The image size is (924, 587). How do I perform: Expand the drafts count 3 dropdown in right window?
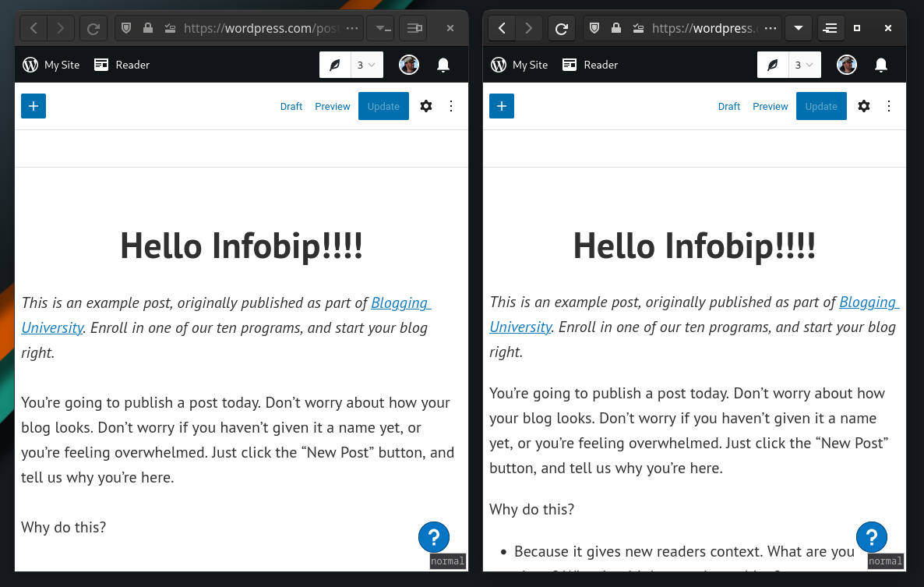tap(804, 65)
